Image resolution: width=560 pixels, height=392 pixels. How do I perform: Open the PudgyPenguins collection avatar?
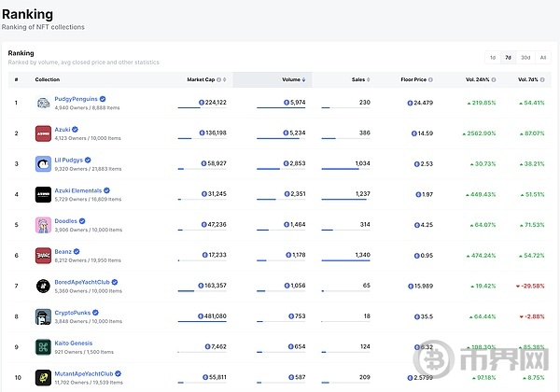43,103
